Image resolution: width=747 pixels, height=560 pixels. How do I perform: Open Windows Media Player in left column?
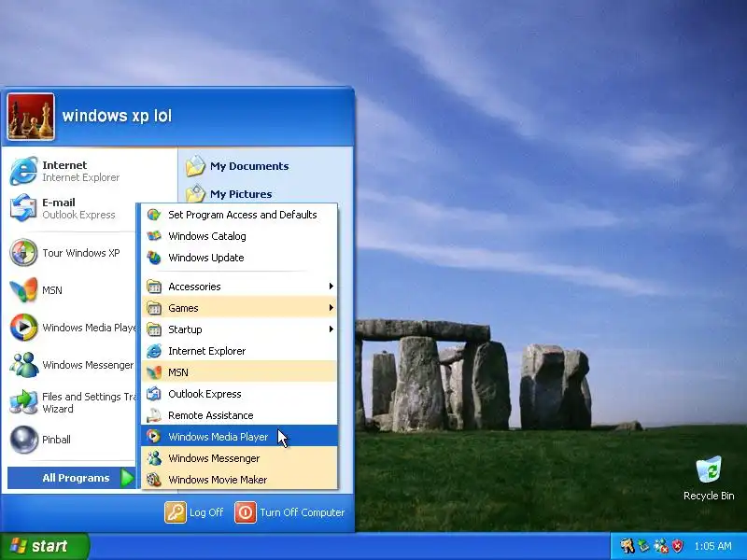click(72, 328)
